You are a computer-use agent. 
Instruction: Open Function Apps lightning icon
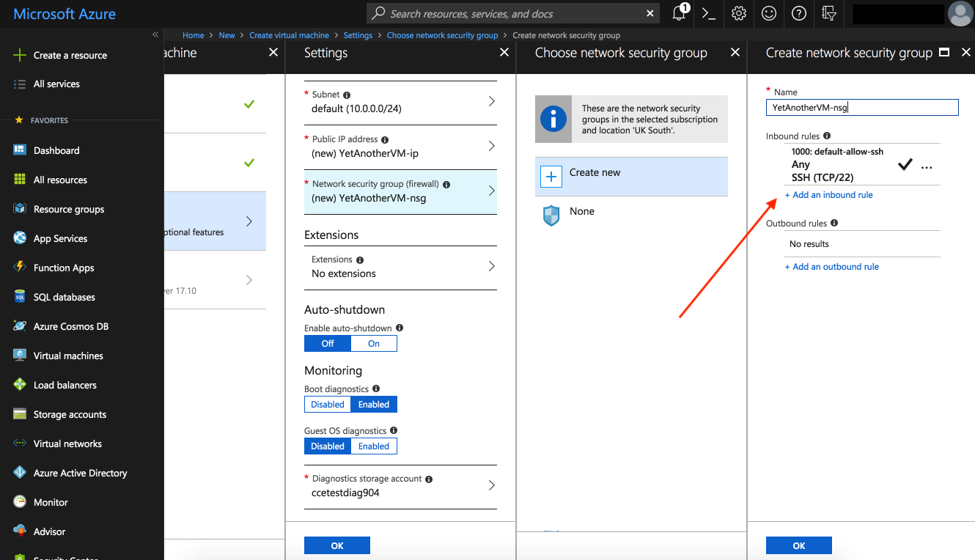[20, 268]
